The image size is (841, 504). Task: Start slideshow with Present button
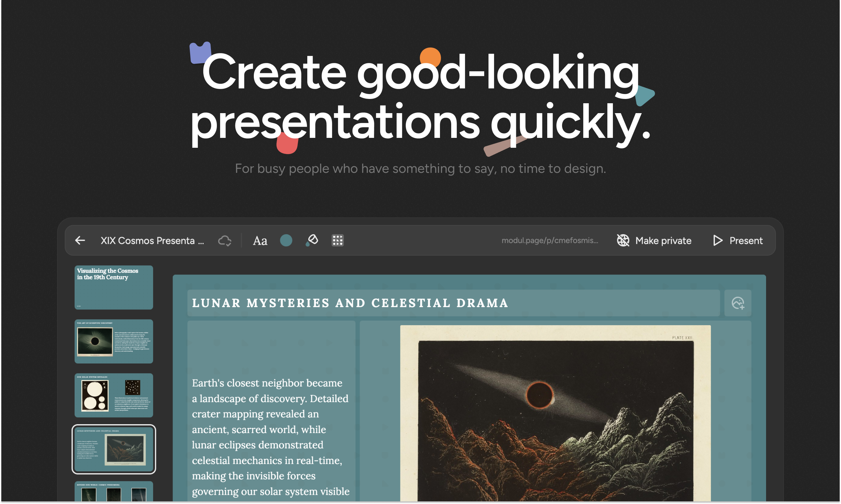[746, 240]
